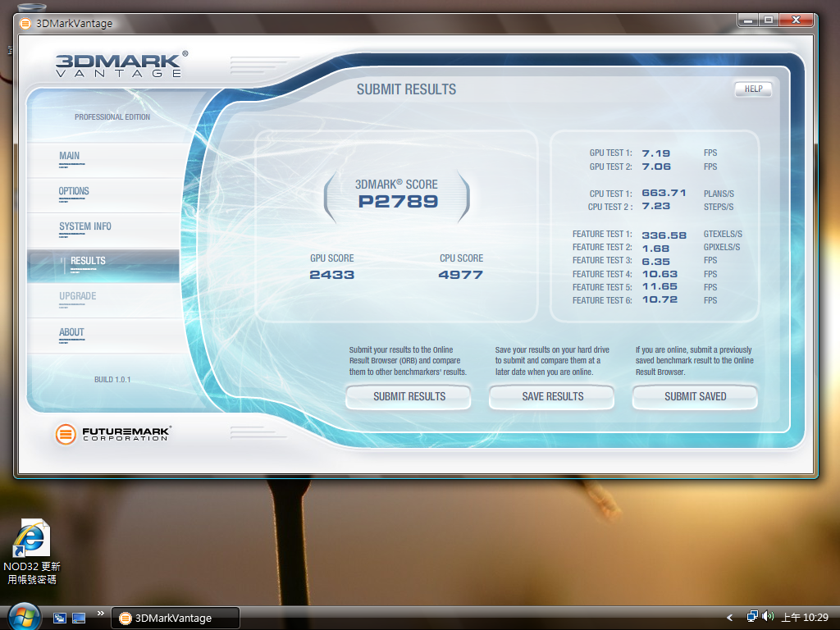
Task: Show hidden system tray icons arrow
Action: 730,618
